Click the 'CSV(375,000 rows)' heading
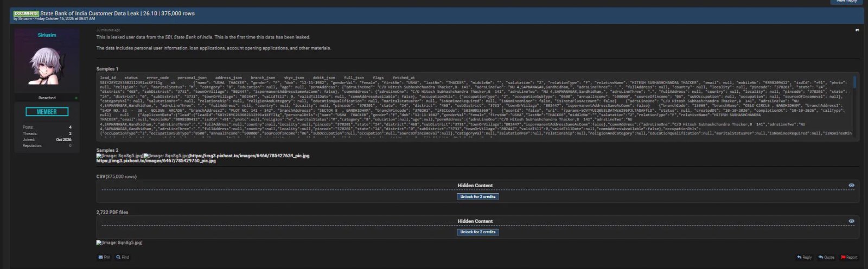 pos(117,177)
